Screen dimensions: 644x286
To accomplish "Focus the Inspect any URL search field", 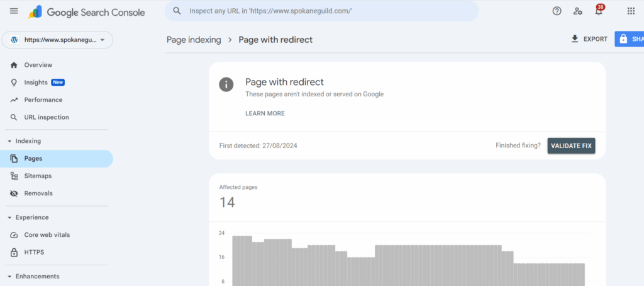I will click(x=321, y=11).
